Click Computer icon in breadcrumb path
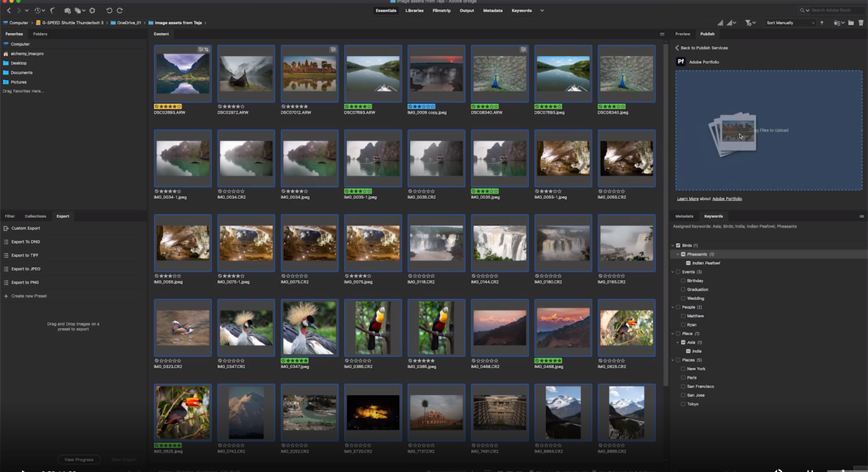This screenshot has height=472, width=868. [x=6, y=23]
